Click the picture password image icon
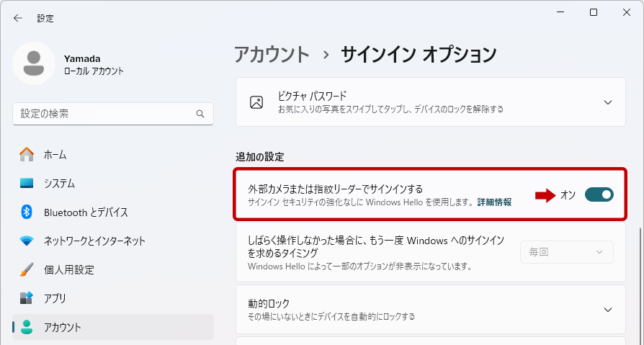Viewport: 644px width, 345px height. pyautogui.click(x=256, y=102)
